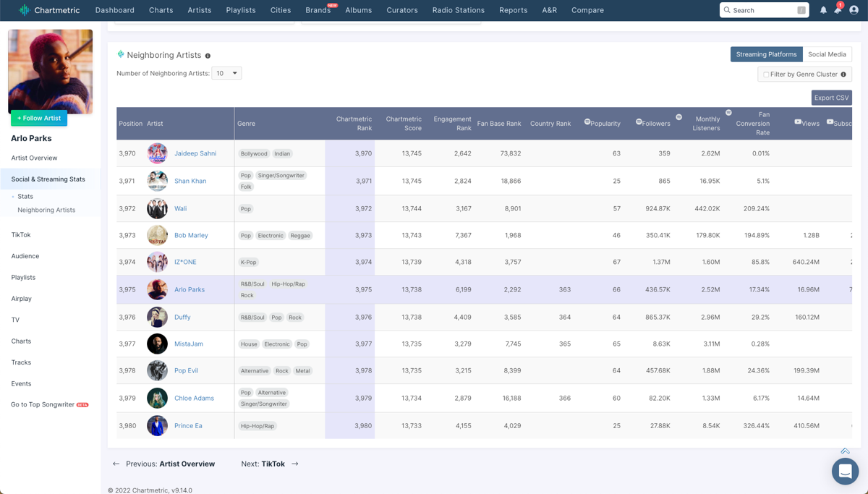Viewport: 868px width, 494px height.
Task: Sort by Fan Base Rank column header
Action: (499, 124)
